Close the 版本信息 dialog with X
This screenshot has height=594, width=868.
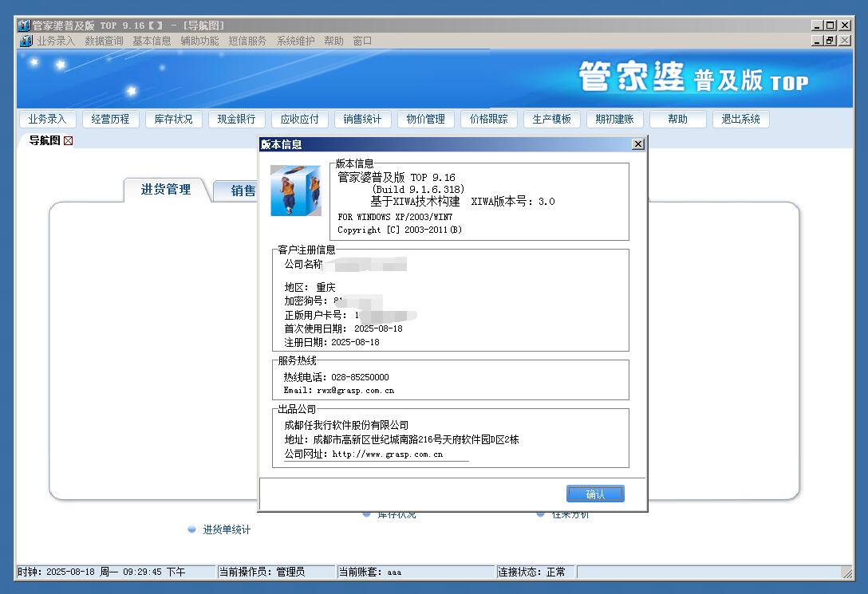pyautogui.click(x=637, y=144)
